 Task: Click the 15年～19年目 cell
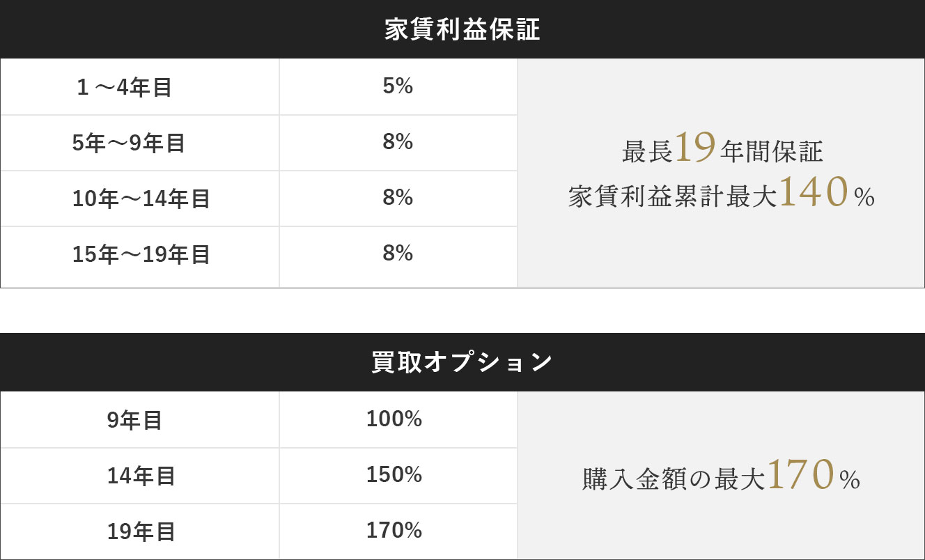(141, 255)
